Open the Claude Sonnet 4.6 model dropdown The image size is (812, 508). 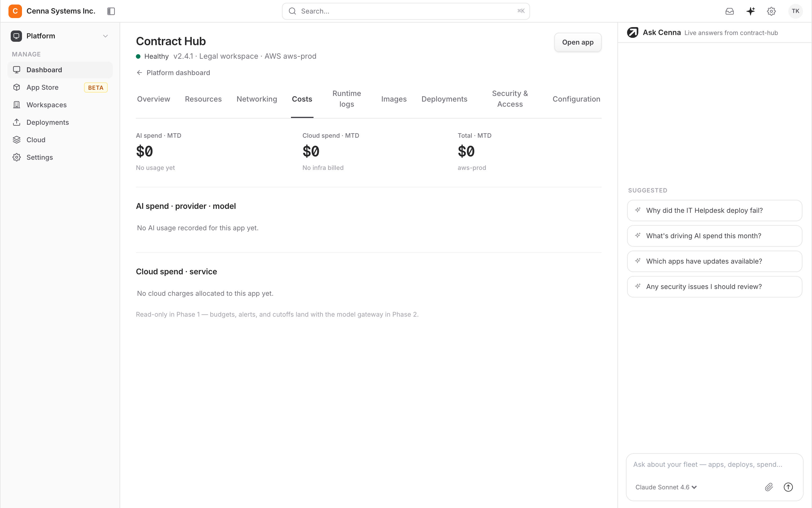(x=666, y=487)
